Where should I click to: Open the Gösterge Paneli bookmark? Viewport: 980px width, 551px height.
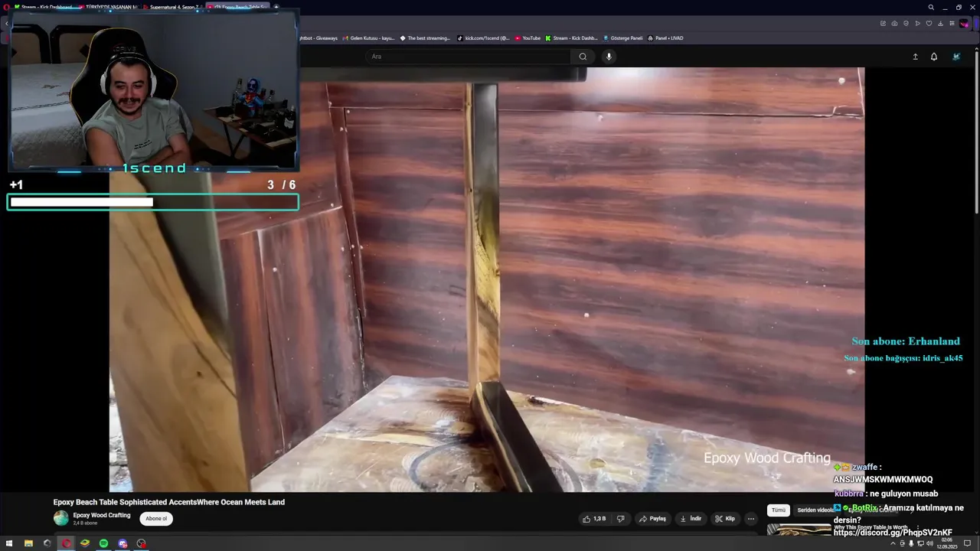623,38
